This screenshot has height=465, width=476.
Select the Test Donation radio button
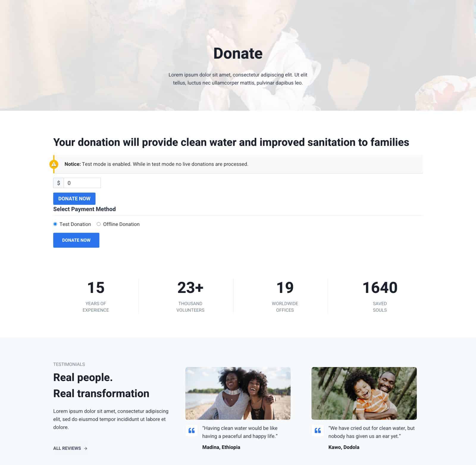click(x=55, y=224)
